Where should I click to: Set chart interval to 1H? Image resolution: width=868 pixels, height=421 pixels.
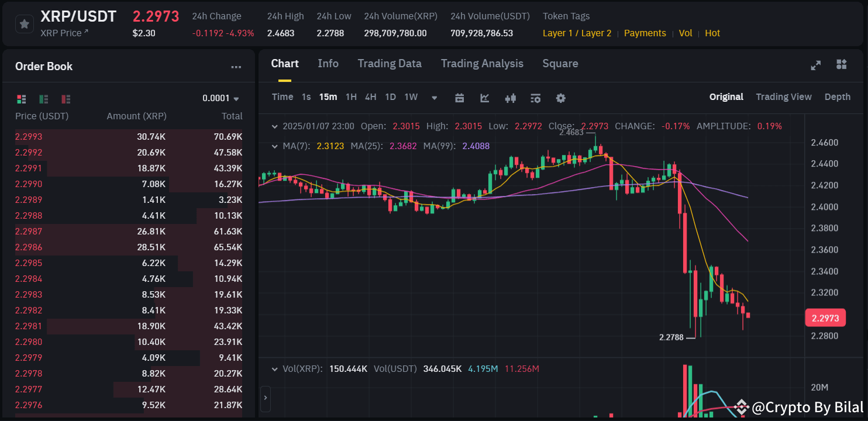tap(351, 97)
